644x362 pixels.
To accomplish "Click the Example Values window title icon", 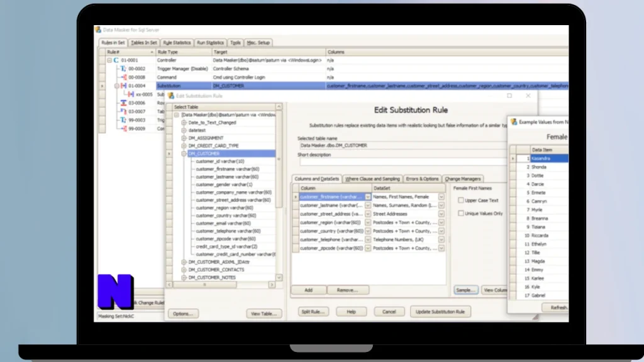I will (x=514, y=122).
